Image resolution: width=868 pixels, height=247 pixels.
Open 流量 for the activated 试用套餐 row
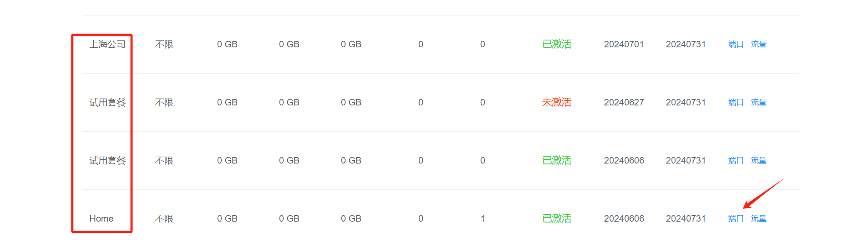click(x=758, y=161)
